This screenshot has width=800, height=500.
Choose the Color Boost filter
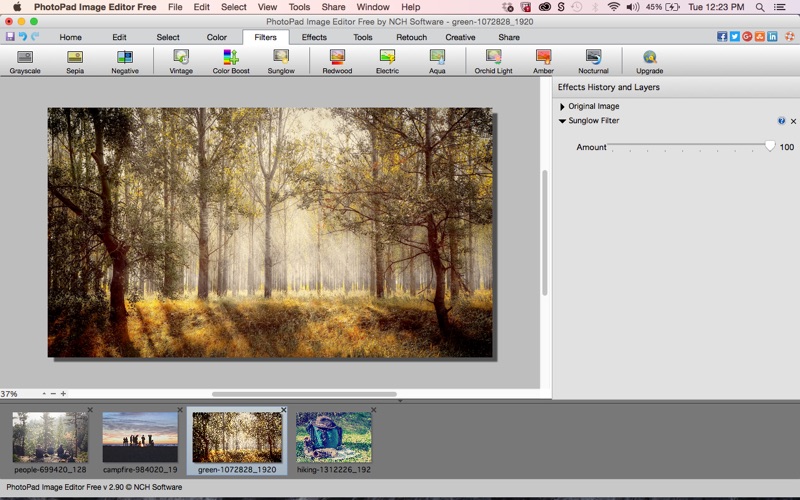point(231,61)
